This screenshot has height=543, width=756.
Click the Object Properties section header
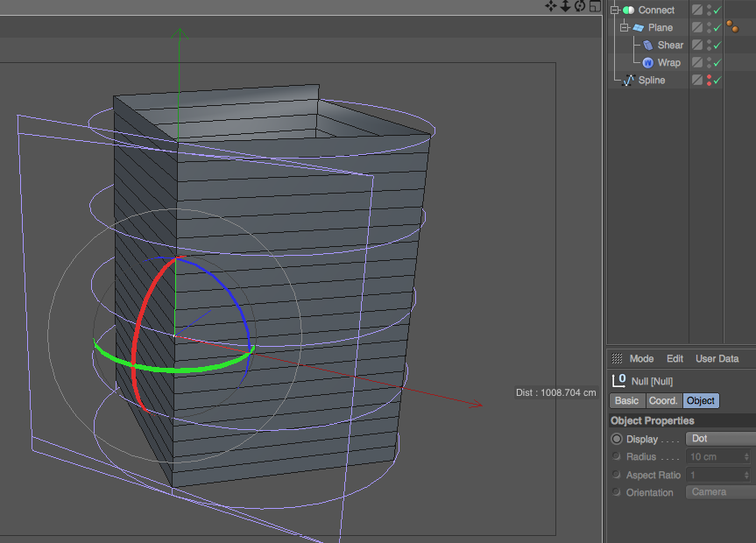(681, 420)
